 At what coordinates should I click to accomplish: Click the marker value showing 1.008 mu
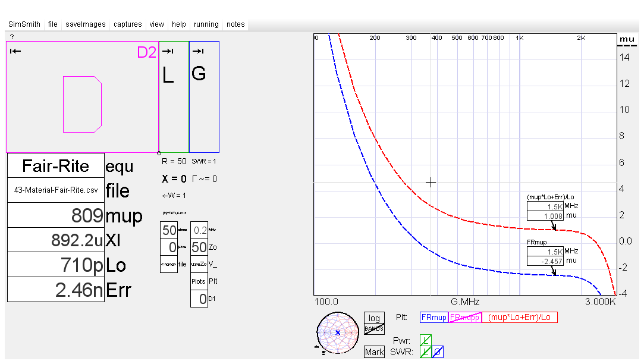click(545, 216)
